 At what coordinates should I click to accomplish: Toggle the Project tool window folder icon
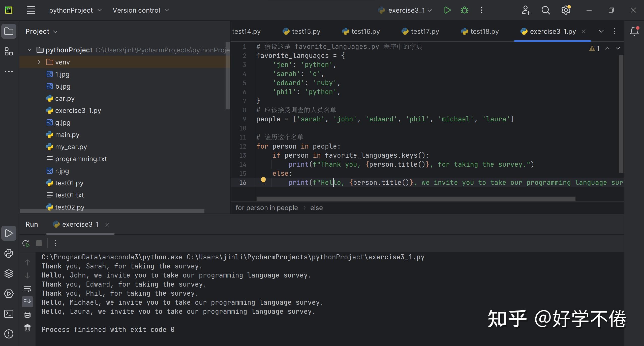pyautogui.click(x=9, y=31)
